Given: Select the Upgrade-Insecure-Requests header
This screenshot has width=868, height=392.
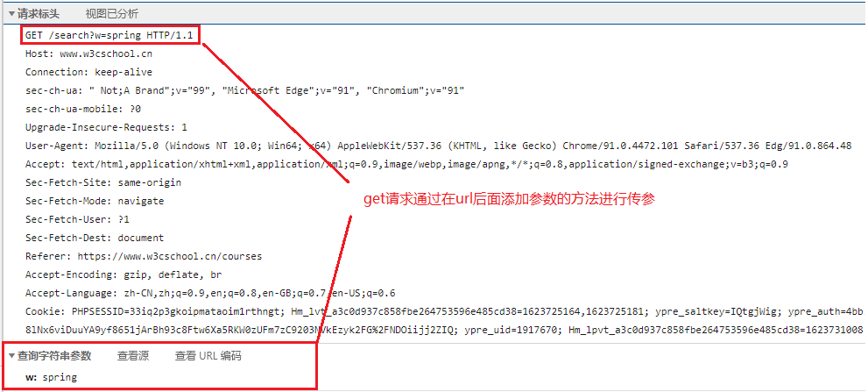Looking at the screenshot, I should 106,127.
